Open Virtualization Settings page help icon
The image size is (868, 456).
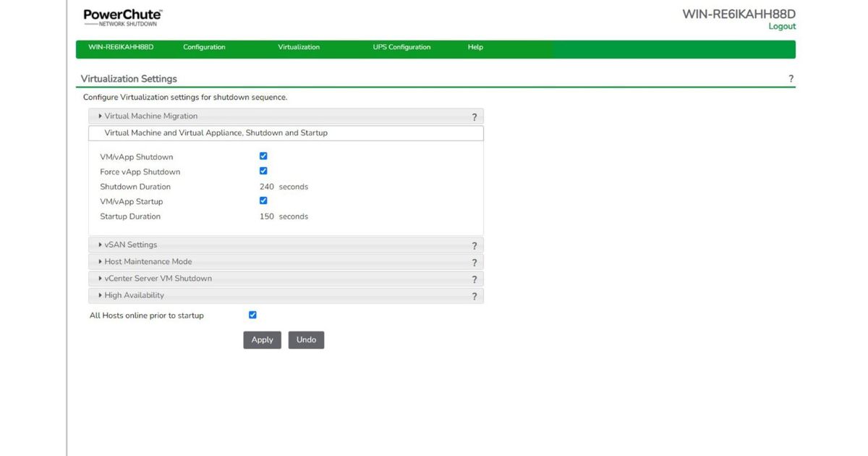(x=791, y=79)
